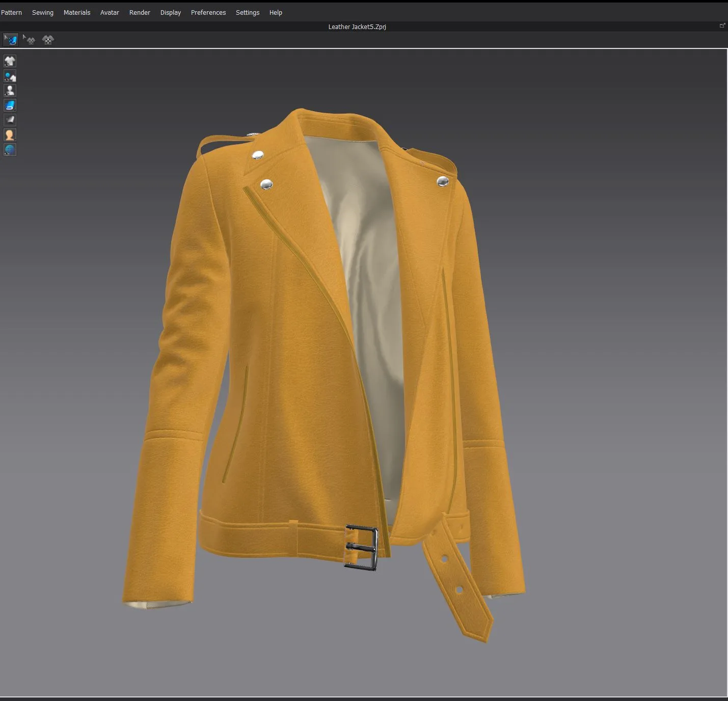The image size is (728, 701).
Task: Toggle environment globe visibility
Action: 10,149
